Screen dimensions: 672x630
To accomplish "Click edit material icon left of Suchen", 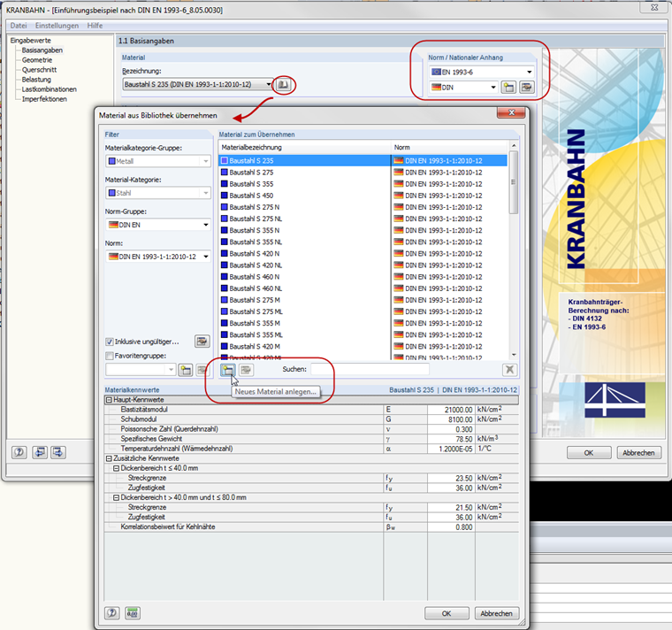I will (246, 370).
